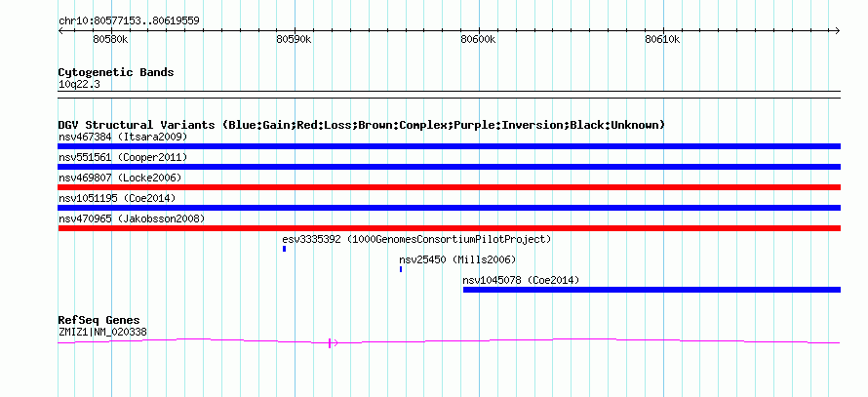Open the nsv469807 (Locke2006) label

120,178
